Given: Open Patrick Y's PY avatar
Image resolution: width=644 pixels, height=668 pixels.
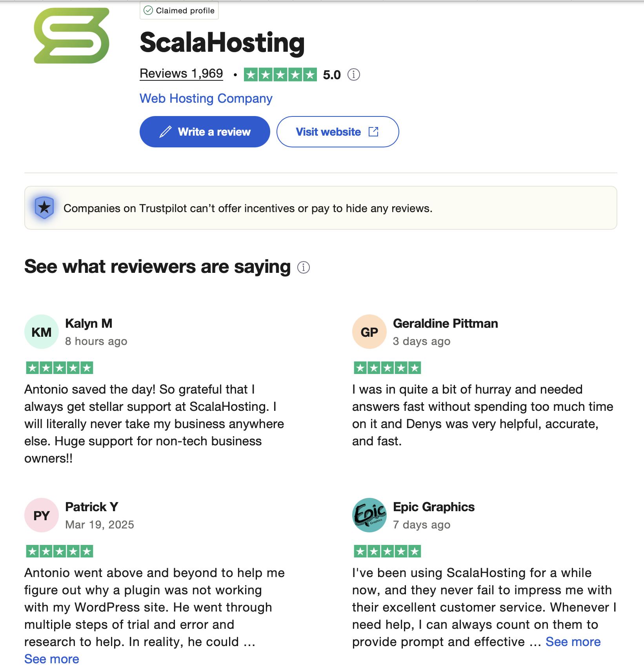Looking at the screenshot, I should point(42,515).
